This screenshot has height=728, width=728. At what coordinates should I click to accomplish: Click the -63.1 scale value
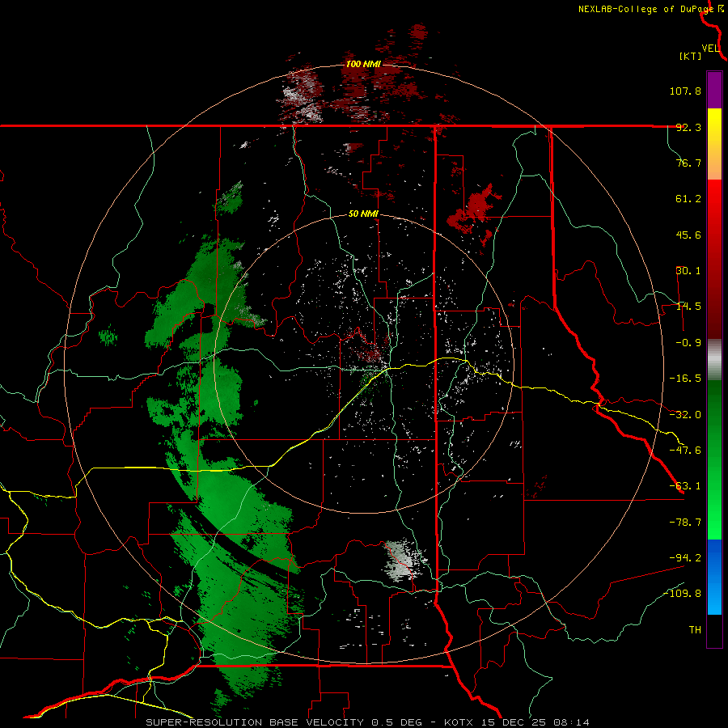[685, 486]
